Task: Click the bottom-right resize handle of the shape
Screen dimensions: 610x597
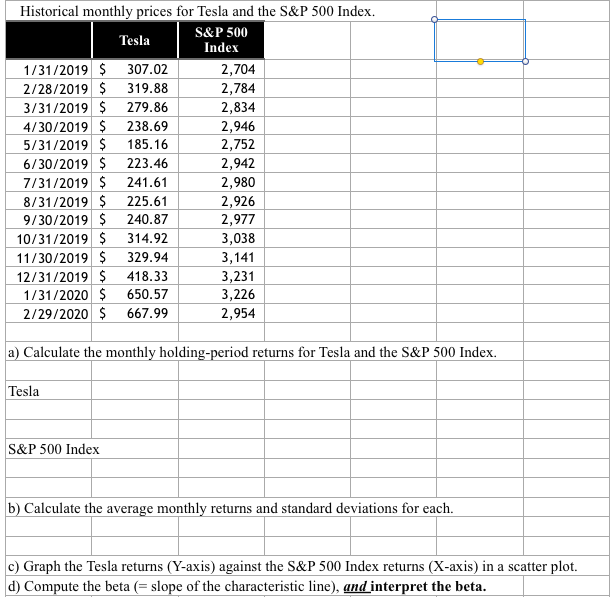Action: coord(526,61)
